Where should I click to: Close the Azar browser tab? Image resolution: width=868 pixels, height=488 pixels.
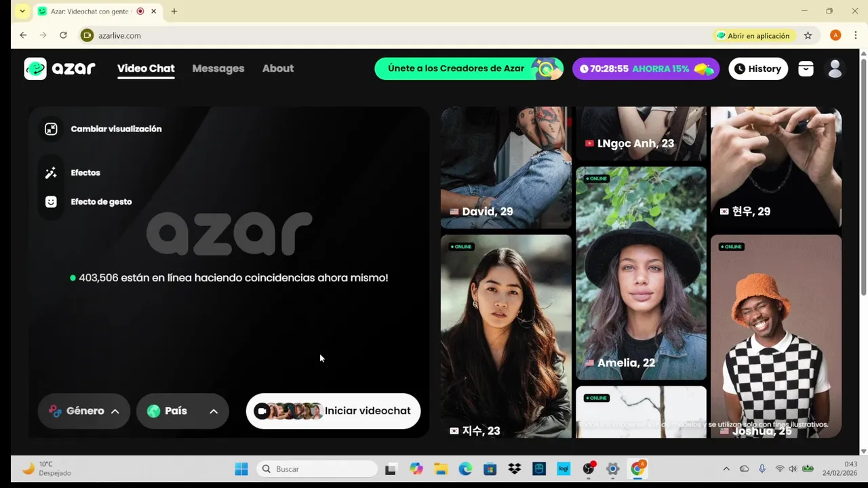click(154, 12)
